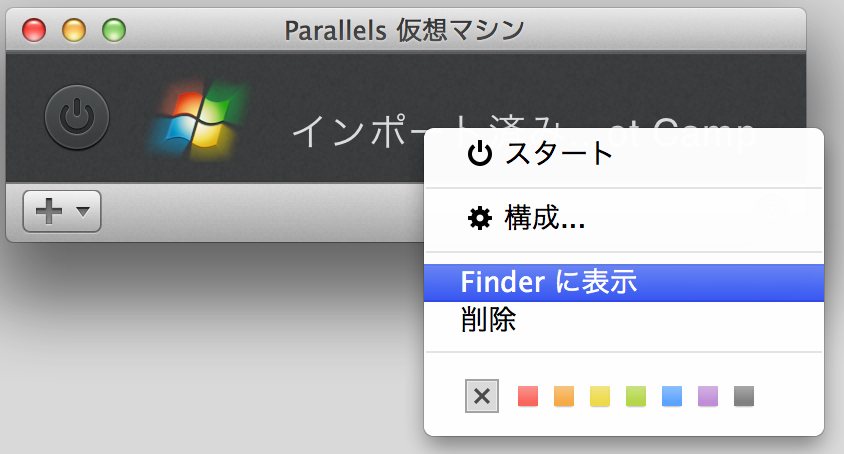844x454 pixels.
Task: Apply the purple color label
Action: pyautogui.click(x=708, y=396)
